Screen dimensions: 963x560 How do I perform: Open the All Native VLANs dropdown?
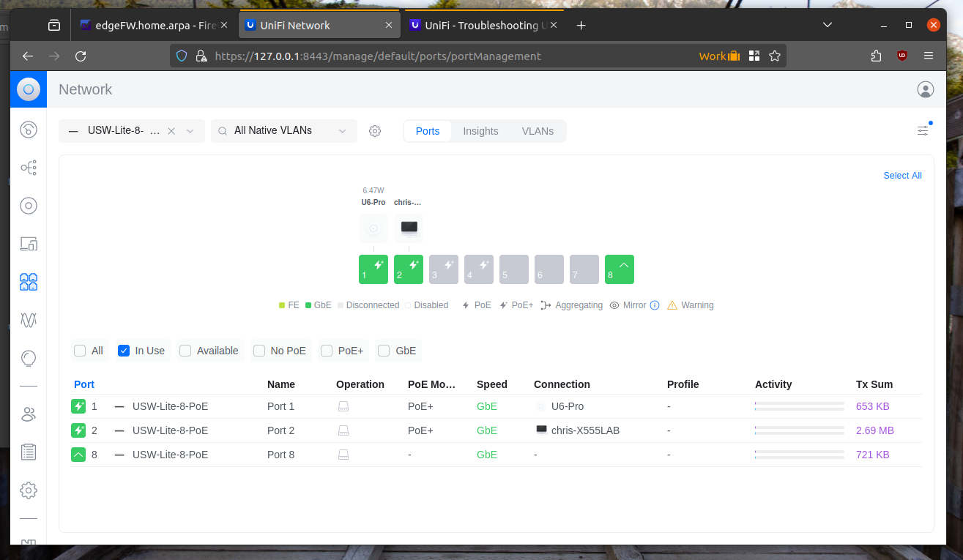[x=284, y=131]
